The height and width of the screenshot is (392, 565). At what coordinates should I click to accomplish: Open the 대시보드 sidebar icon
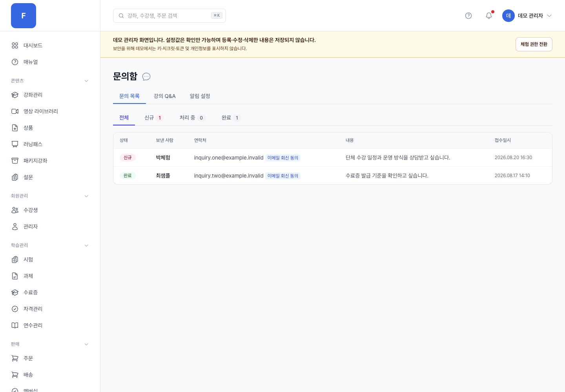[15, 45]
